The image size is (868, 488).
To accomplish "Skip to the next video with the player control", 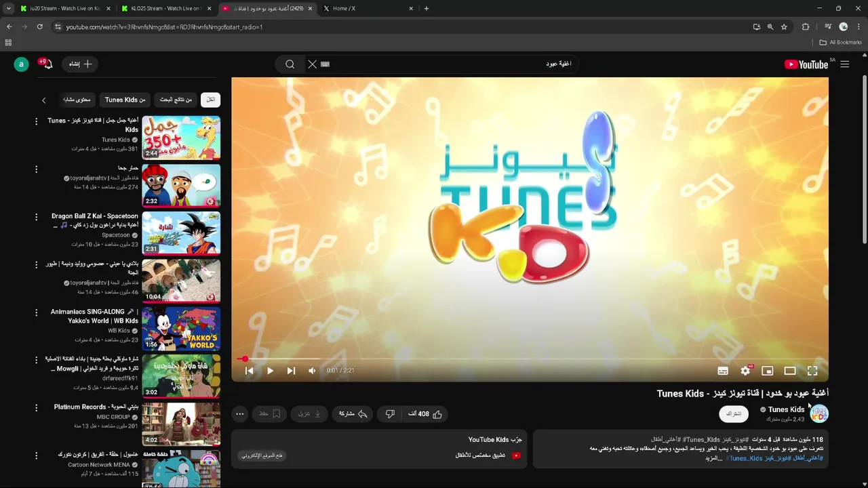I will click(x=291, y=371).
